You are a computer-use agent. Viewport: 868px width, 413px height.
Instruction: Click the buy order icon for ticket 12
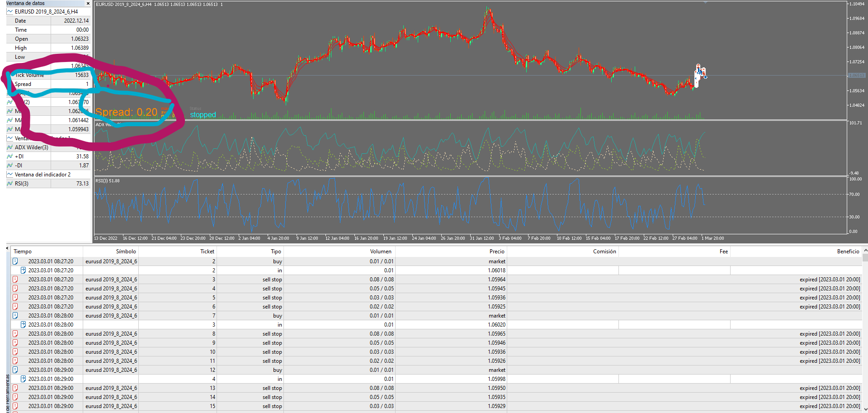(x=15, y=370)
